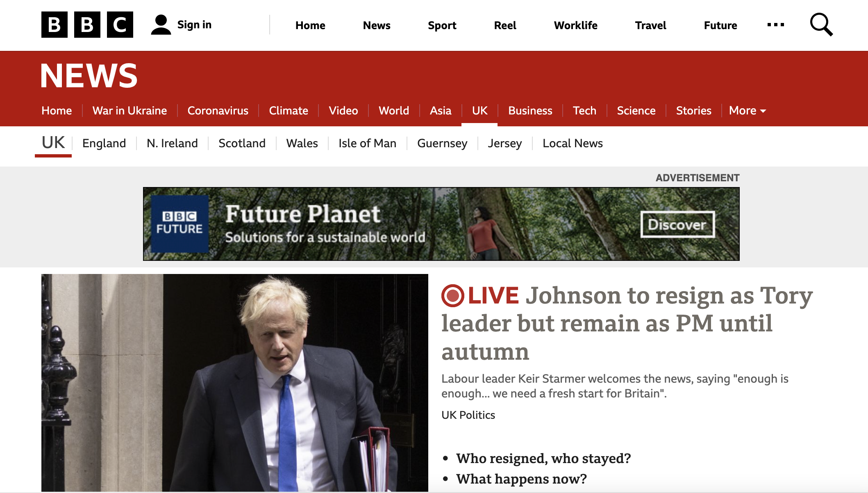Go to the Scotland regional tab
Image resolution: width=868 pixels, height=493 pixels.
pyautogui.click(x=242, y=143)
